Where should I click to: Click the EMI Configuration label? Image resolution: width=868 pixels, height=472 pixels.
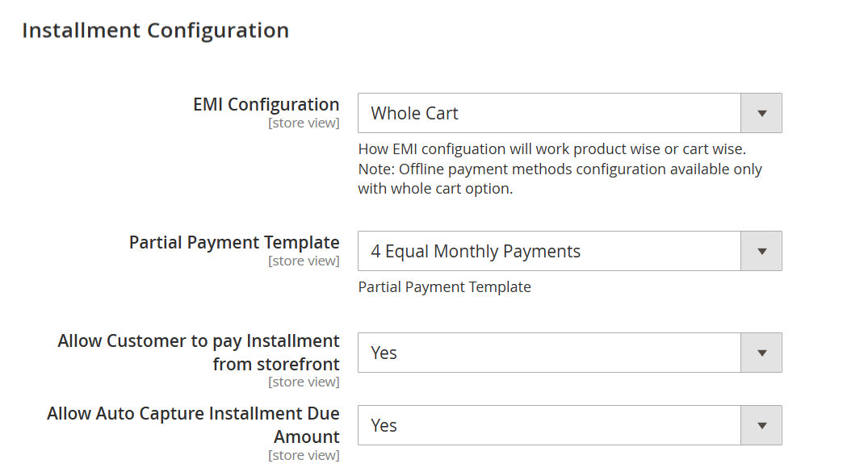pyautogui.click(x=266, y=104)
